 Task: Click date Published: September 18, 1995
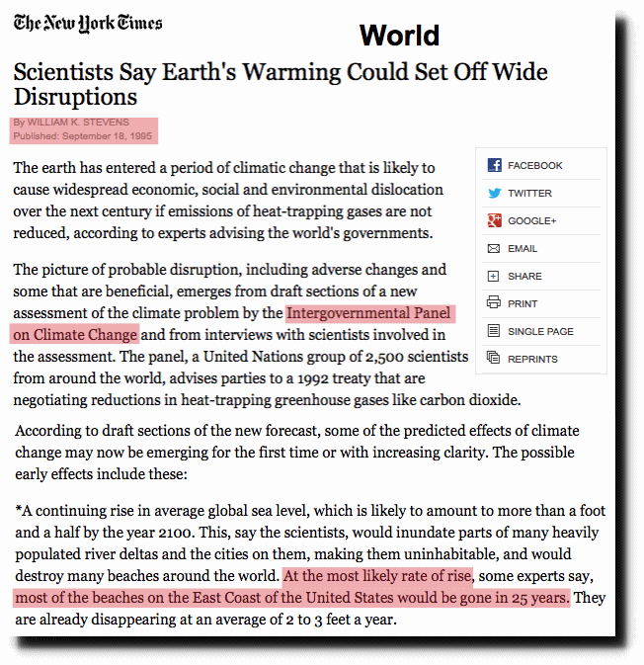point(82,136)
